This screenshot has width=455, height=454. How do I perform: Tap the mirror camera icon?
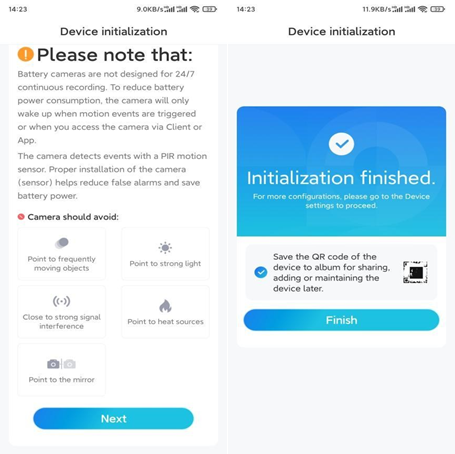[62, 364]
